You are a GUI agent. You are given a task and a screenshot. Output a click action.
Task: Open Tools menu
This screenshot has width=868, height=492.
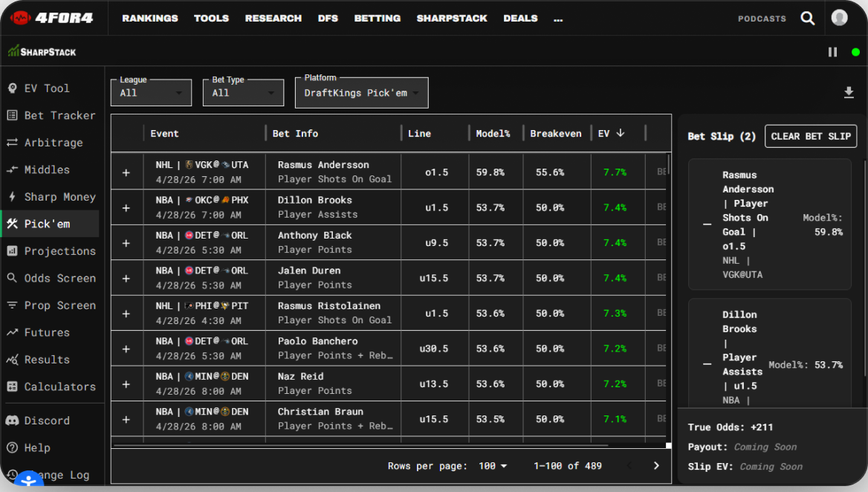coord(212,19)
